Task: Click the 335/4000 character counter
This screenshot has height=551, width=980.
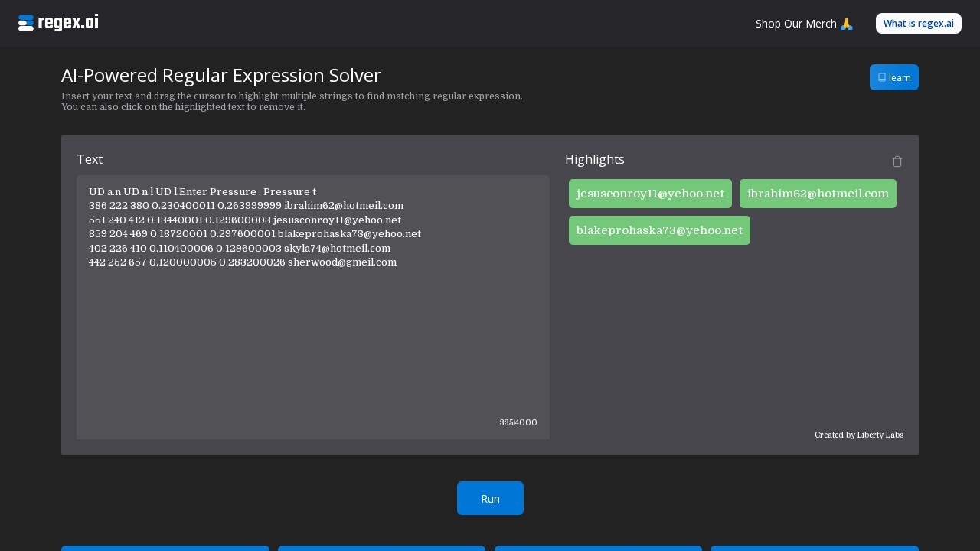Action: click(x=518, y=422)
